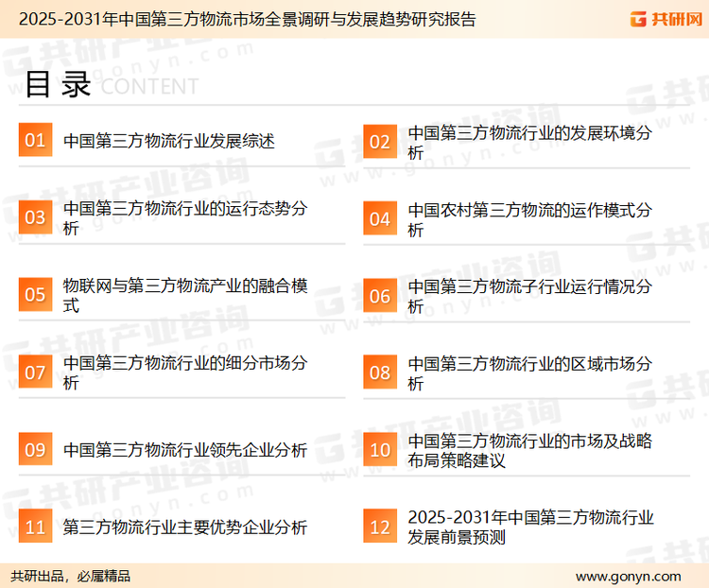
Task: Open chapter 第三方物流行业主要优势企业分析
Action: point(185,527)
